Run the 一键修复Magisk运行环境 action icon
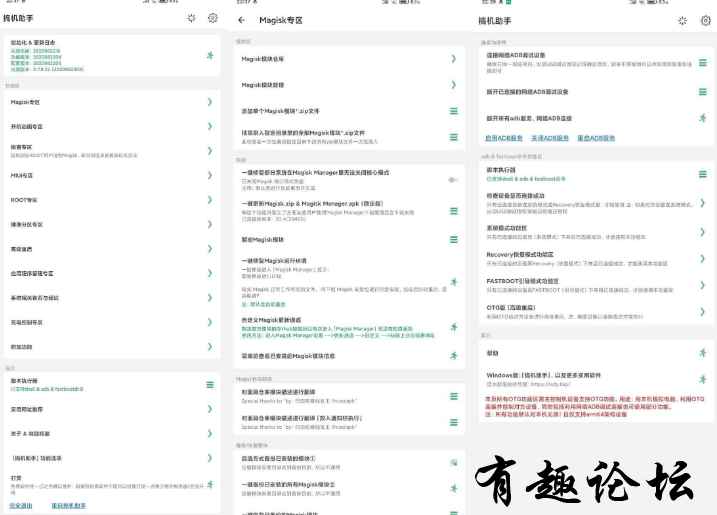Image resolution: width=717 pixels, height=515 pixels. [454, 282]
